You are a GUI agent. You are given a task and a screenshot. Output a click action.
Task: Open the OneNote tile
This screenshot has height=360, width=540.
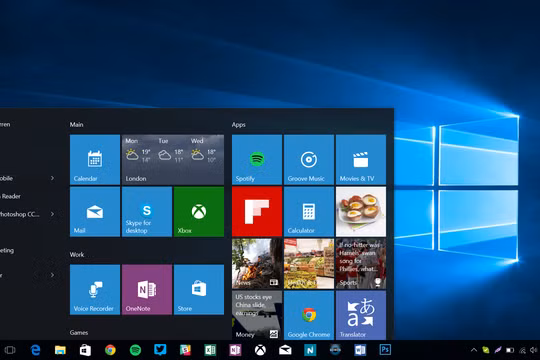147,289
